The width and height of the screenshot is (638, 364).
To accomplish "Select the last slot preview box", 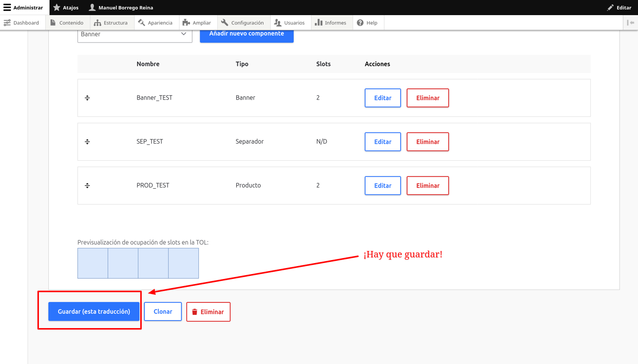I will [183, 263].
